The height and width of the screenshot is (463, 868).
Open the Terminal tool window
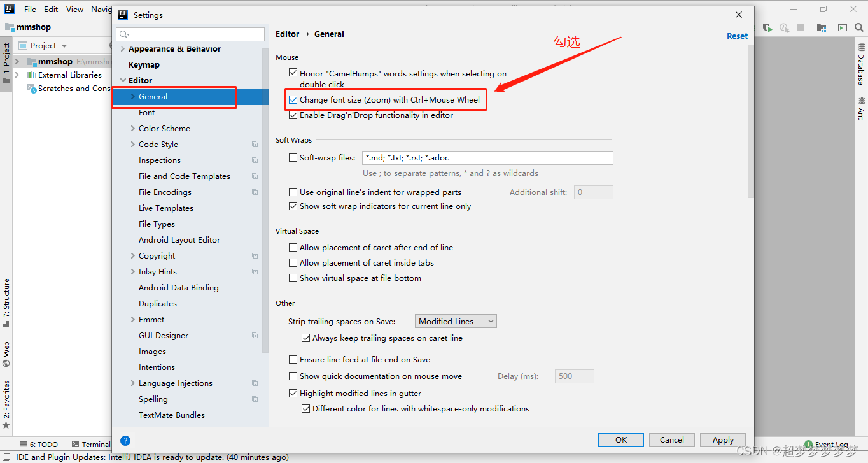tap(91, 445)
